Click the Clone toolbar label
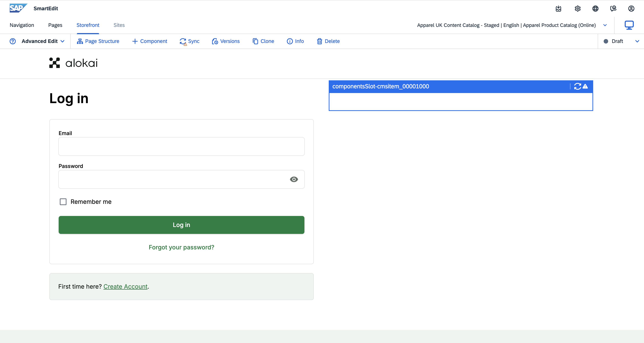The image size is (644, 343). pos(267,41)
